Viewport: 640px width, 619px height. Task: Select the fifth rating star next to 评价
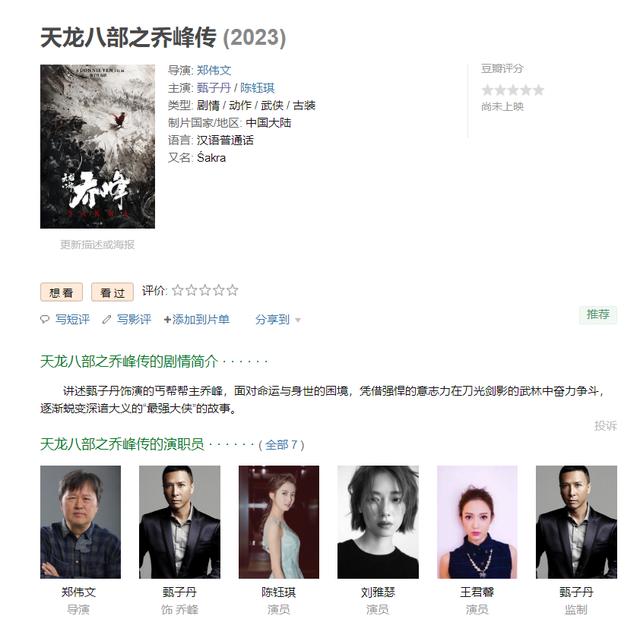click(x=232, y=290)
